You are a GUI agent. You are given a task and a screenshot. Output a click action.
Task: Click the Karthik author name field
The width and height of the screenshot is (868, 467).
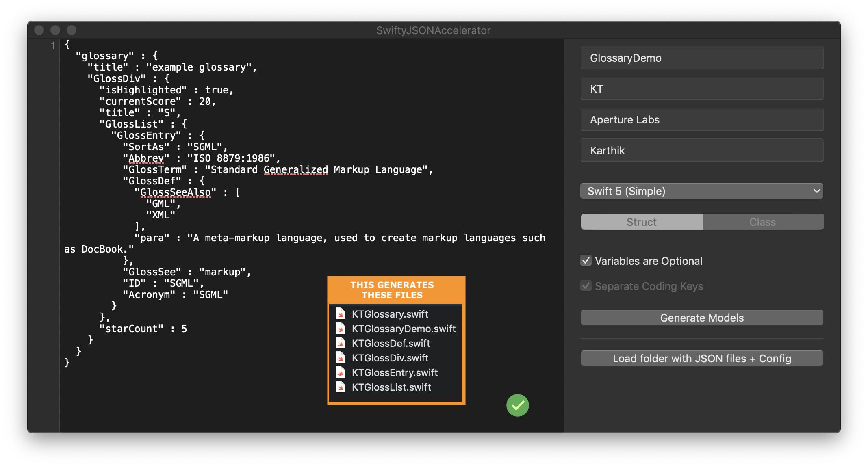tap(701, 151)
